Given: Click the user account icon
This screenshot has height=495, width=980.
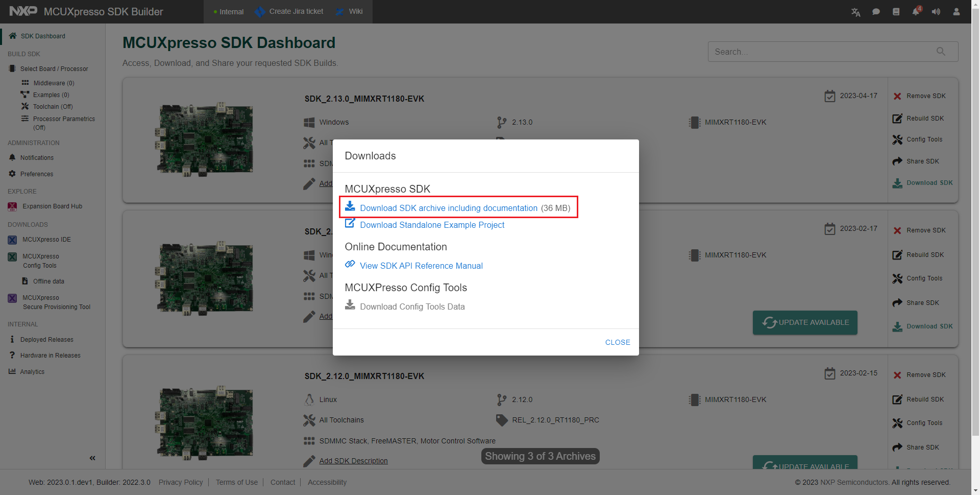Looking at the screenshot, I should coord(957,12).
